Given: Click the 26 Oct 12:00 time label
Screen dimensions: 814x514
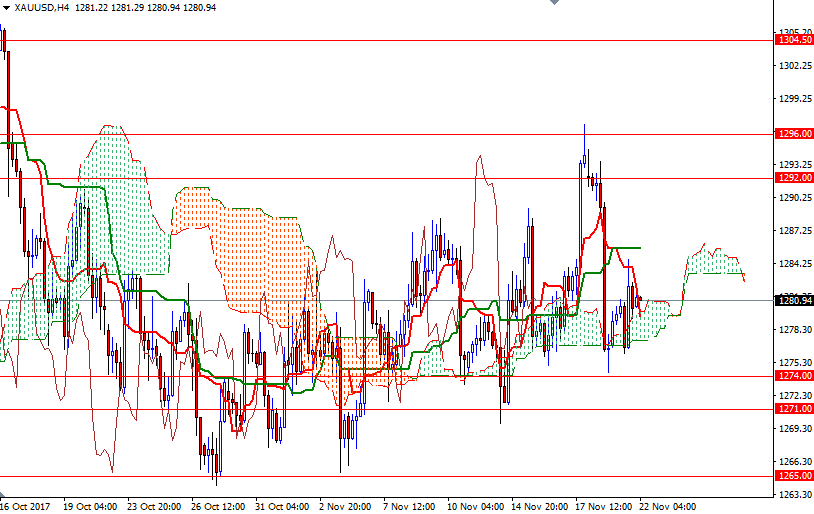Looking at the screenshot, I should [x=218, y=506].
